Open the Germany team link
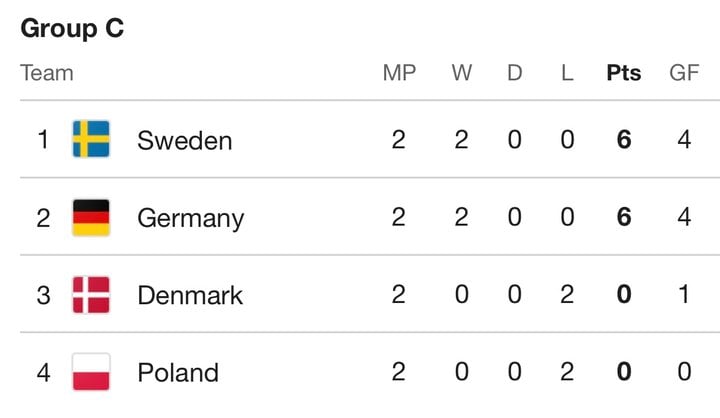This screenshot has height=418, width=720. (191, 219)
